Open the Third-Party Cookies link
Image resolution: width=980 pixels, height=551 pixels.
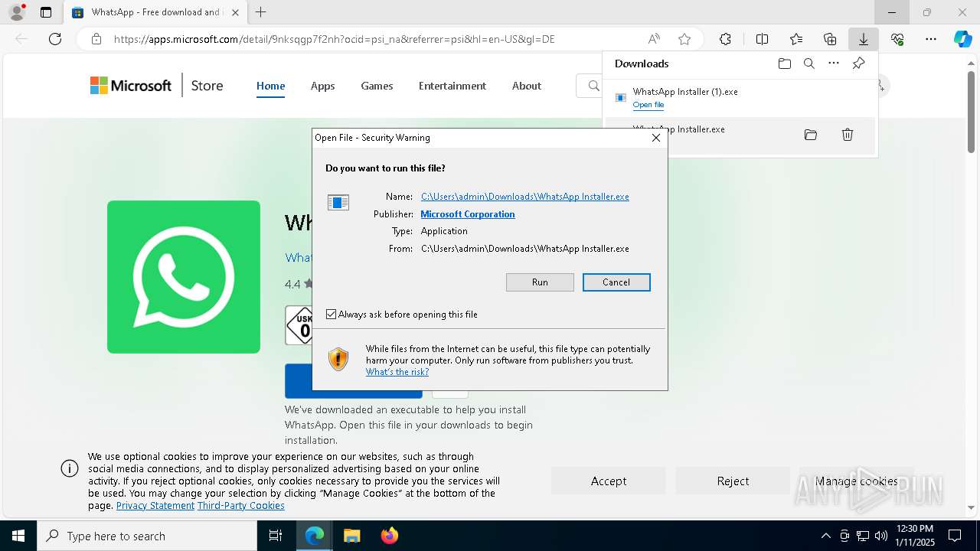(241, 506)
